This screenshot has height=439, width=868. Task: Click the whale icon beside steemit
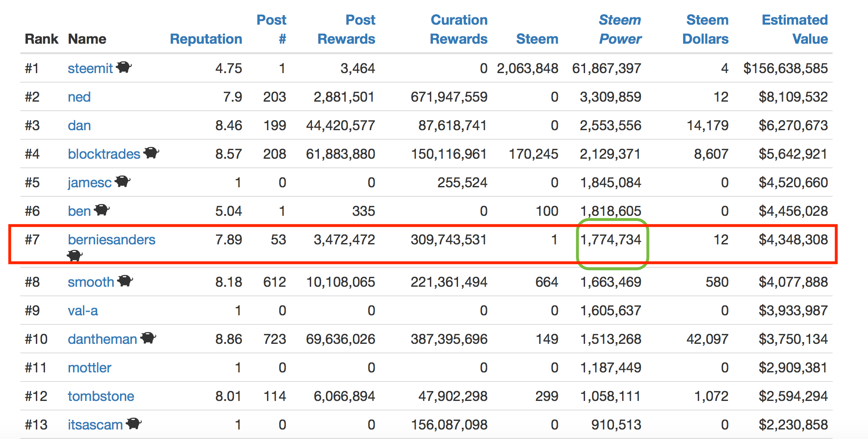point(124,67)
